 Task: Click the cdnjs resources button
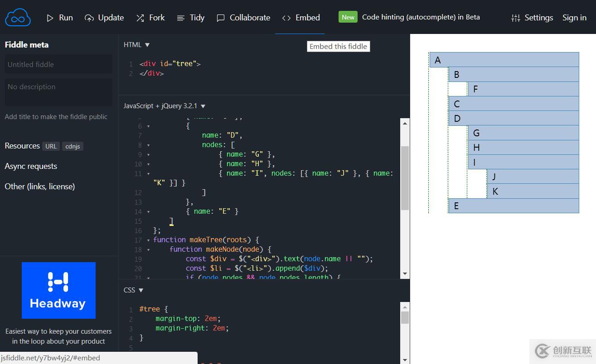tap(73, 146)
